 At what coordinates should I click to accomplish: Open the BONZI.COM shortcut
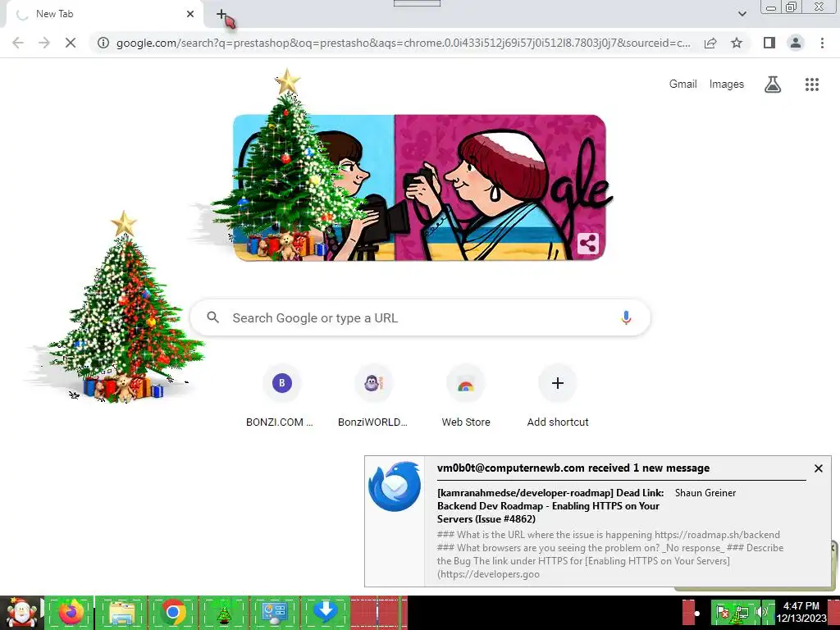282,396
